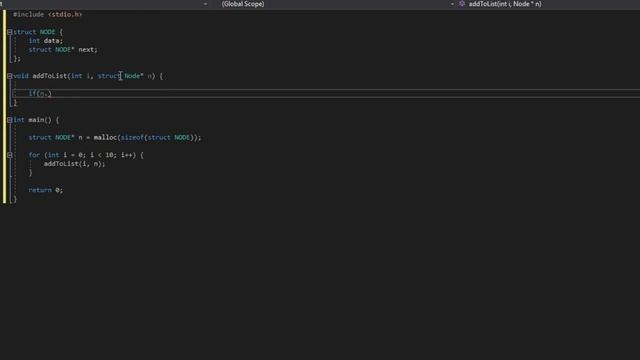Open the Global Scope dropdown
The height and width of the screenshot is (360, 640).
click(243, 4)
